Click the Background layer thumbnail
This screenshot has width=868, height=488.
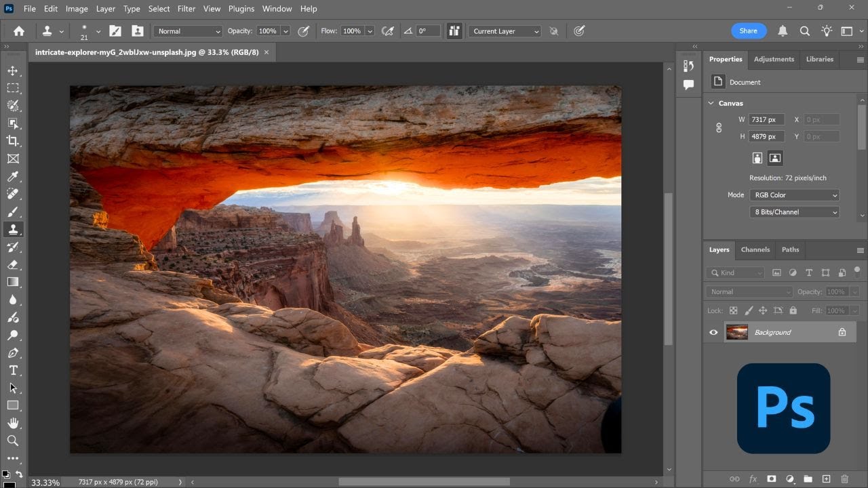[736, 332]
